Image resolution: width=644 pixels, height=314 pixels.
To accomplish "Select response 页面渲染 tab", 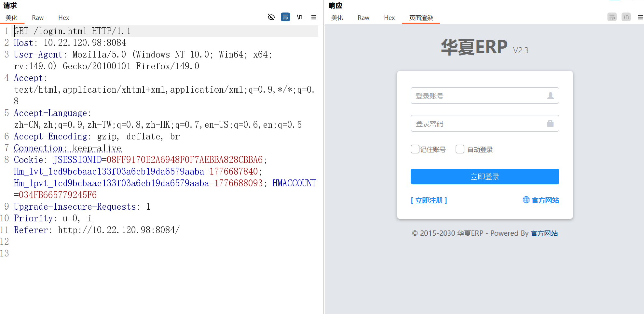I will pyautogui.click(x=421, y=18).
